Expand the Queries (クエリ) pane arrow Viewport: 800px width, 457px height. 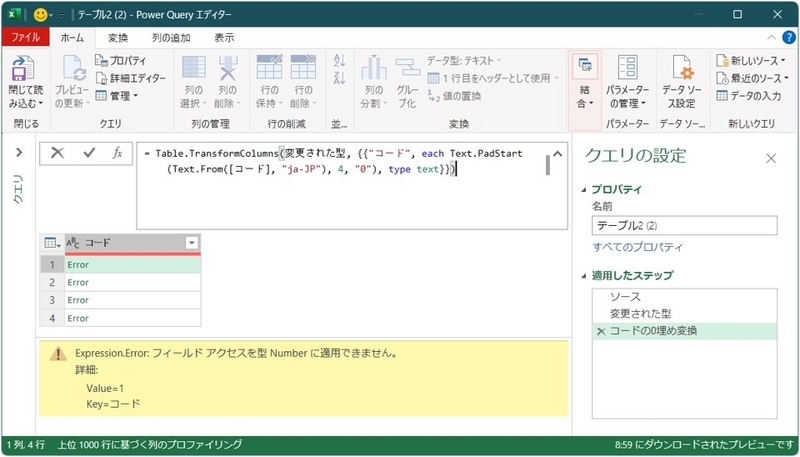coord(19,152)
